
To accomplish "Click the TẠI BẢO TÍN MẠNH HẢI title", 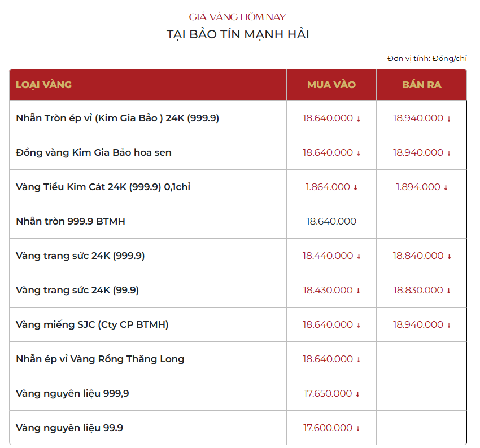I will [x=239, y=34].
